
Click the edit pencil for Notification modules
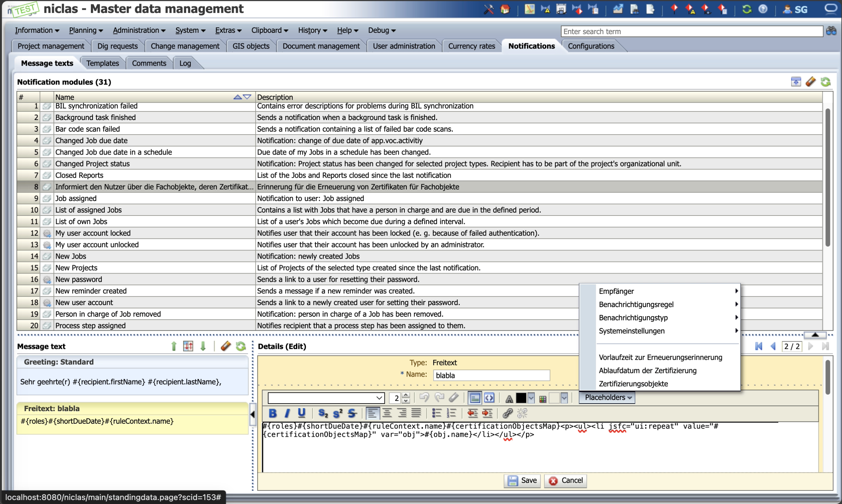tap(810, 82)
